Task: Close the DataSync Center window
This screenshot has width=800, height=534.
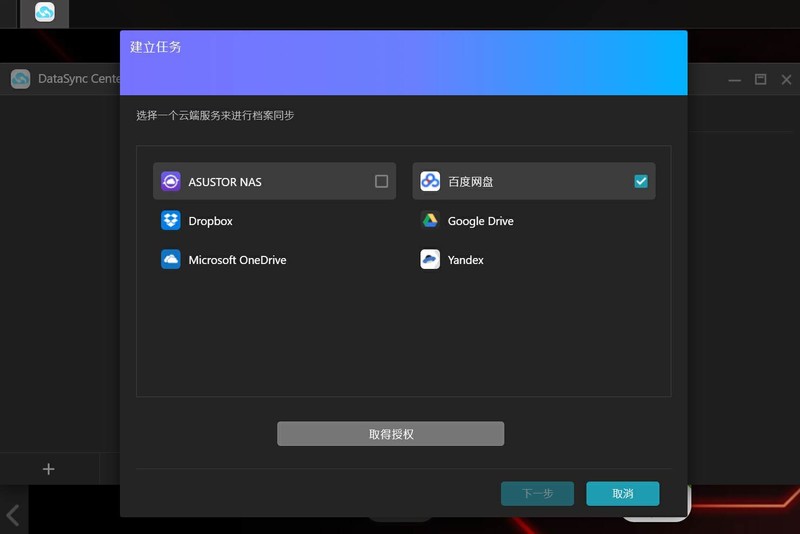Action: click(x=786, y=79)
